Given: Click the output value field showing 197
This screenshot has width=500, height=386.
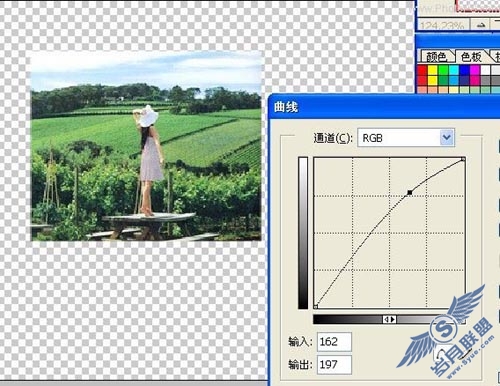Looking at the screenshot, I should (x=334, y=365).
